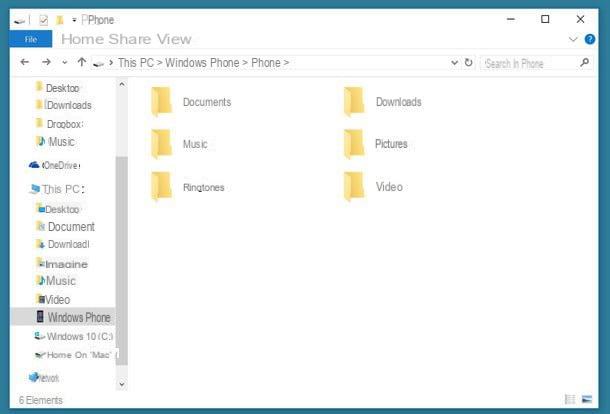The image size is (610, 414).
Task: Expand chevron after Phone in address bar
Action: pos(286,63)
